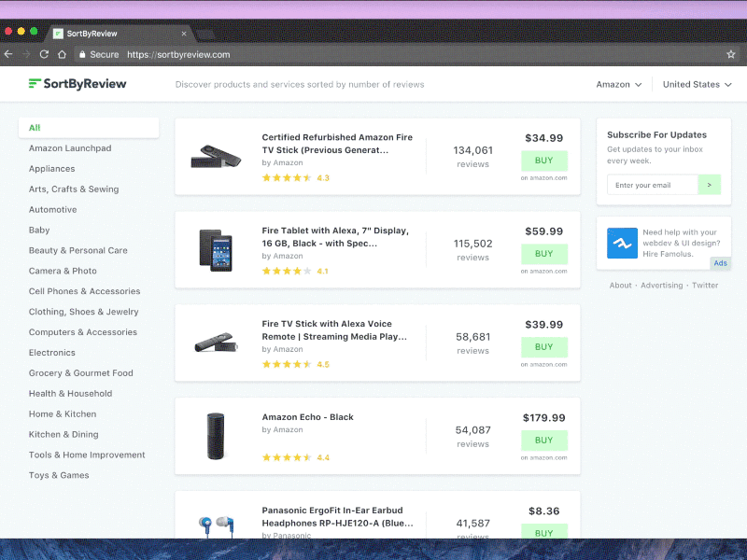
Task: Click the browser forward arrow
Action: (x=26, y=54)
